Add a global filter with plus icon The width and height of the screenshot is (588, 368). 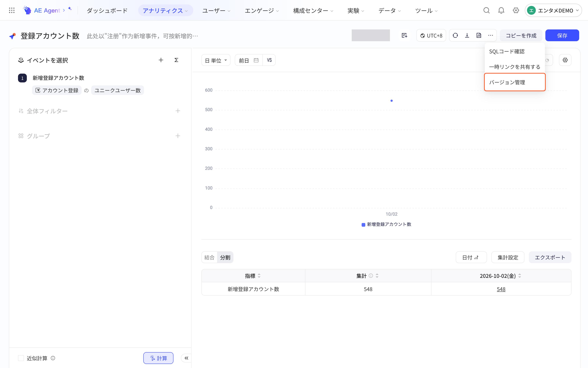click(178, 111)
